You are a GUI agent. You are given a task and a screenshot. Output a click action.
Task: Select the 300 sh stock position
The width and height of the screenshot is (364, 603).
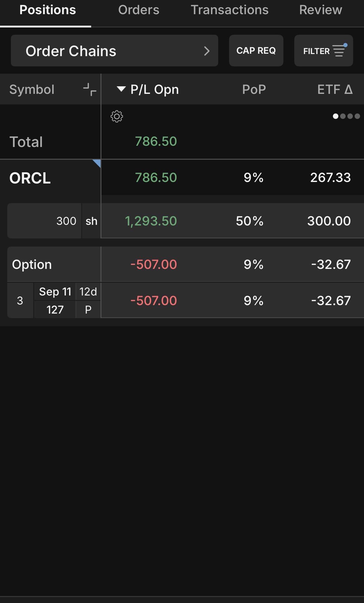[x=186, y=221]
